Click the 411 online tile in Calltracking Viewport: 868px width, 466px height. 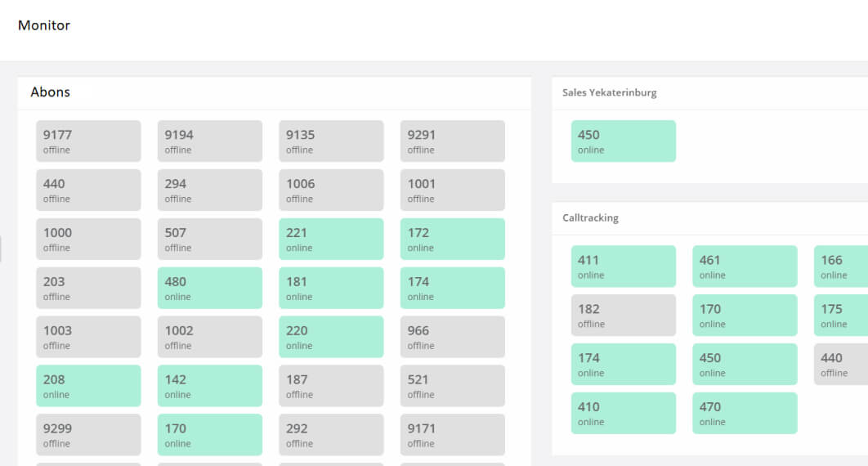(623, 267)
